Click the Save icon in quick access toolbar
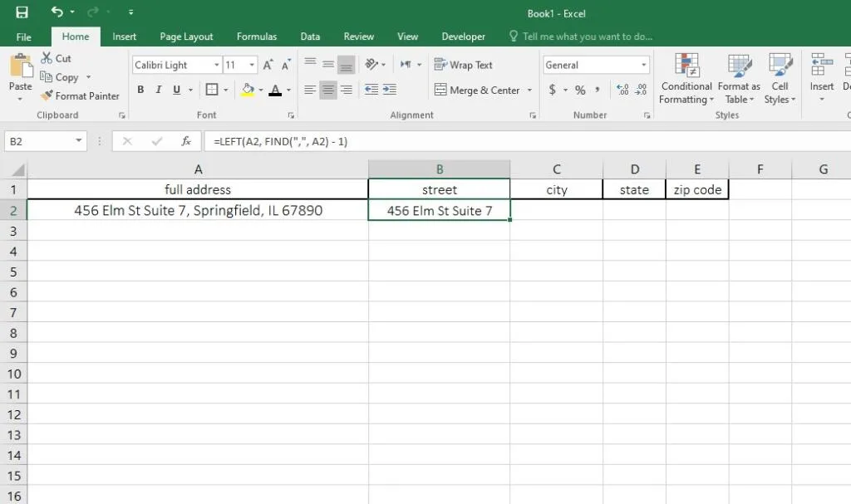This screenshot has width=851, height=504. 22,12
